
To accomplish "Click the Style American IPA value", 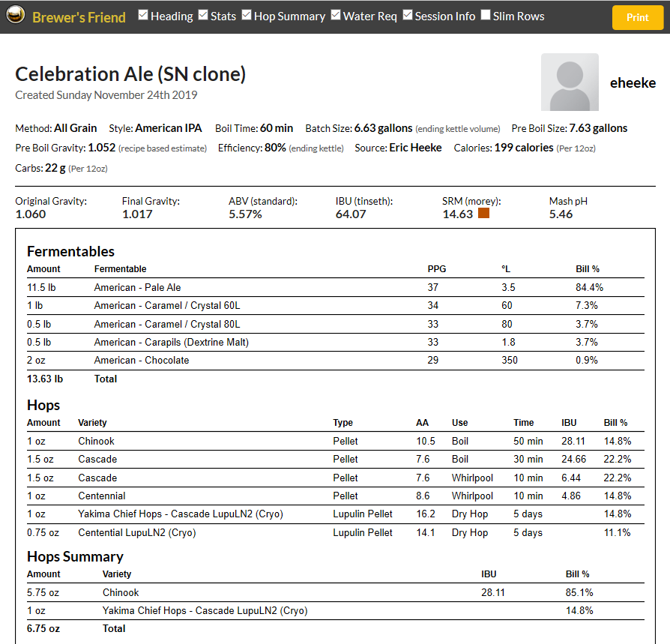I will [x=169, y=128].
